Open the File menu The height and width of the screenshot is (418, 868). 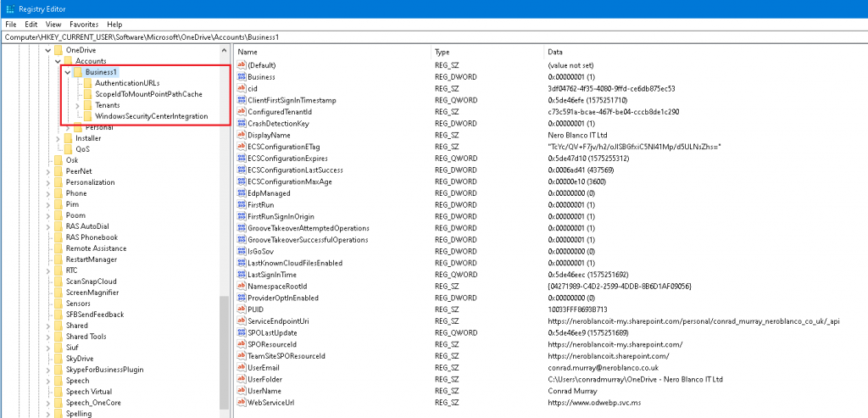pyautogui.click(x=11, y=25)
